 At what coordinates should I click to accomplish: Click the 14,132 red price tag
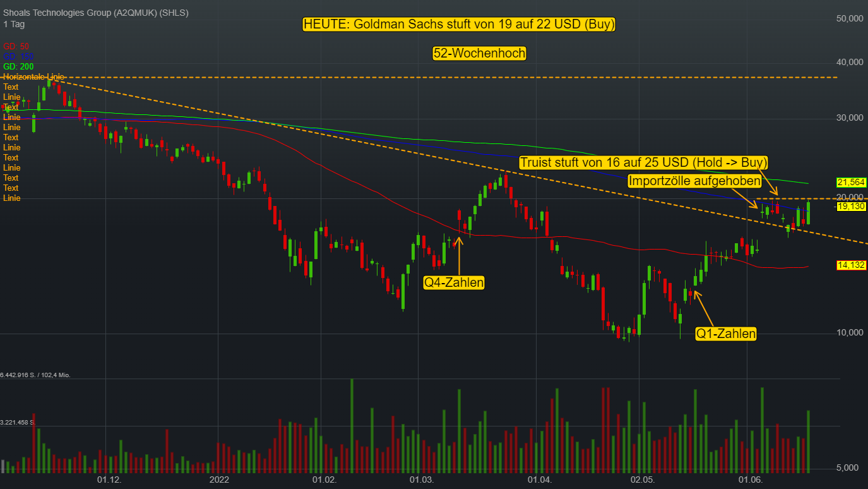coord(850,265)
